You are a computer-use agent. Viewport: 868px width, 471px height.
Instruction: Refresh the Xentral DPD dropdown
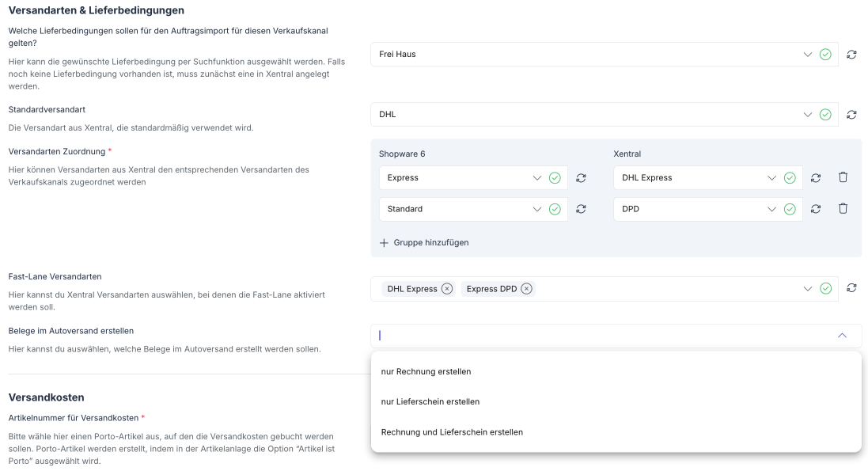pos(816,209)
